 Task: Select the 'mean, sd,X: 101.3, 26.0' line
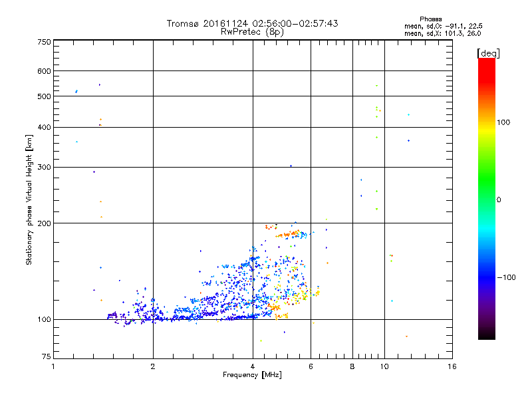pyautogui.click(x=442, y=33)
